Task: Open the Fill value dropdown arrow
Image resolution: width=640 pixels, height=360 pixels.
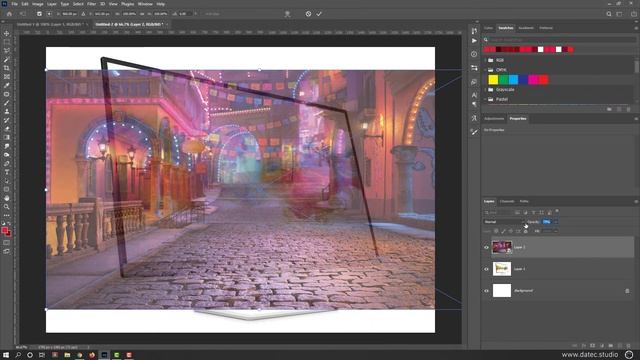Action: (555, 231)
